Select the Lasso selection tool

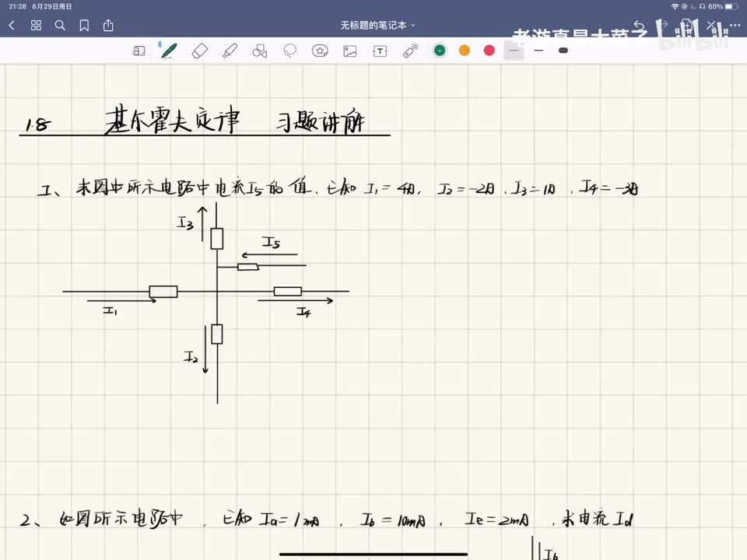[289, 51]
